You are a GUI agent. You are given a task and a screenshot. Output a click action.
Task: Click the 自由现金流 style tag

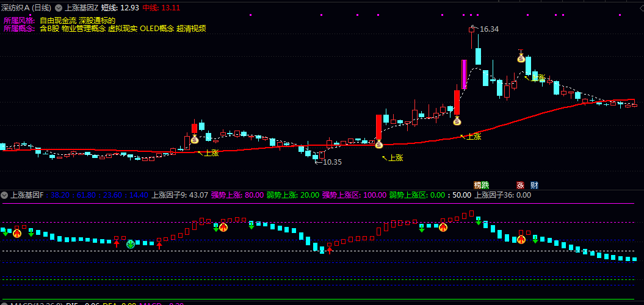59,21
